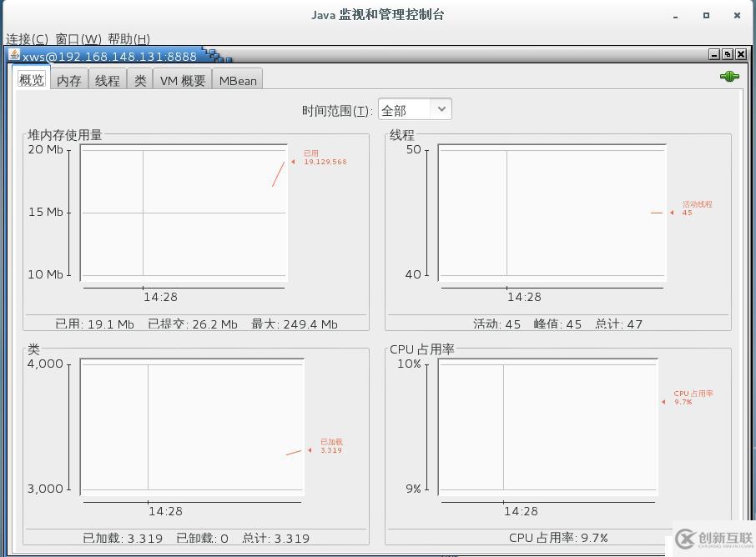The height and width of the screenshot is (557, 756).
Task: Click the 堆内存使用量 chart area
Action: coord(184,213)
